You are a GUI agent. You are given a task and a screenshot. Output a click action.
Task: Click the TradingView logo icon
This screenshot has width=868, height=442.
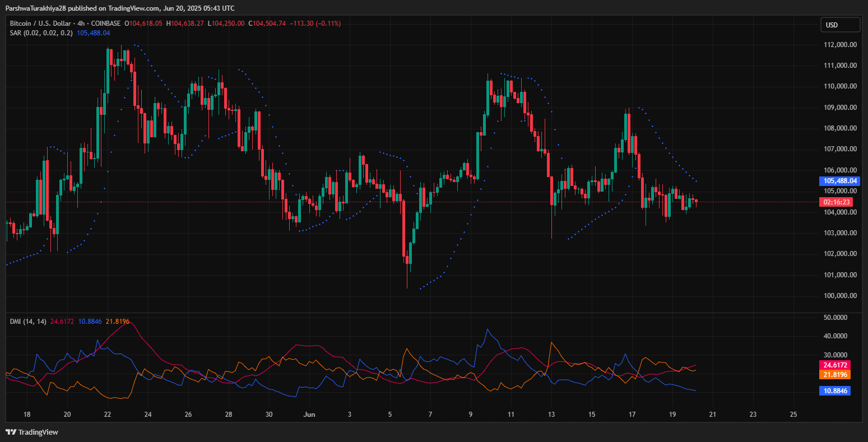[11, 432]
